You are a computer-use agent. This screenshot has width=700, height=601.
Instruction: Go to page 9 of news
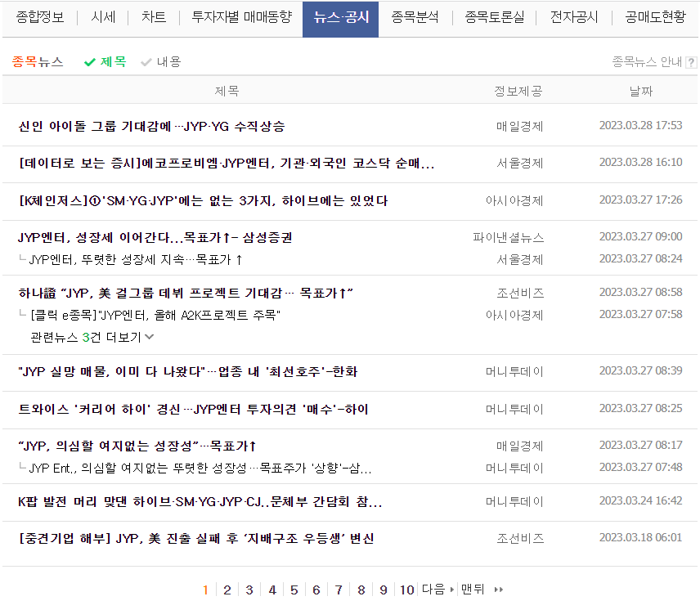(384, 590)
